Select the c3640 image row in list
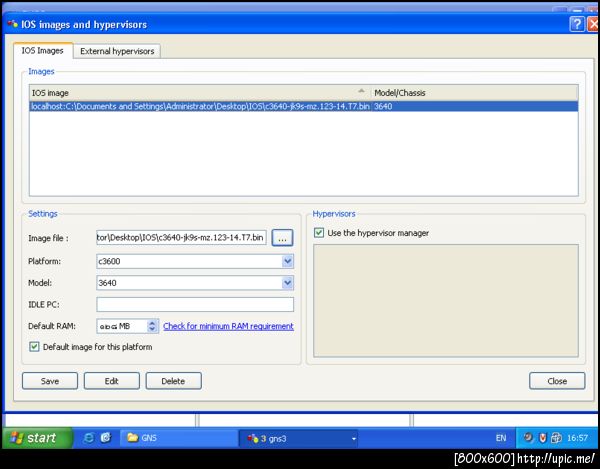This screenshot has width=600, height=469. coord(303,106)
